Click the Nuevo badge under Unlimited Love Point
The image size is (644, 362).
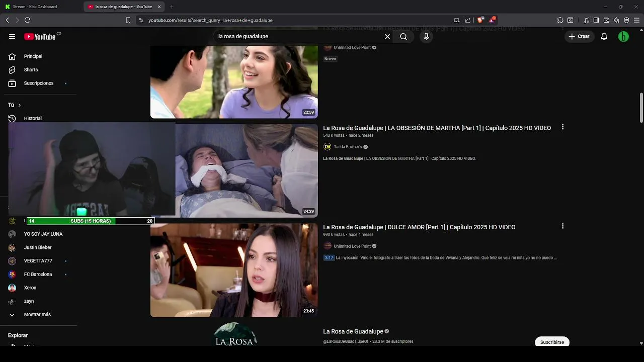[330, 59]
